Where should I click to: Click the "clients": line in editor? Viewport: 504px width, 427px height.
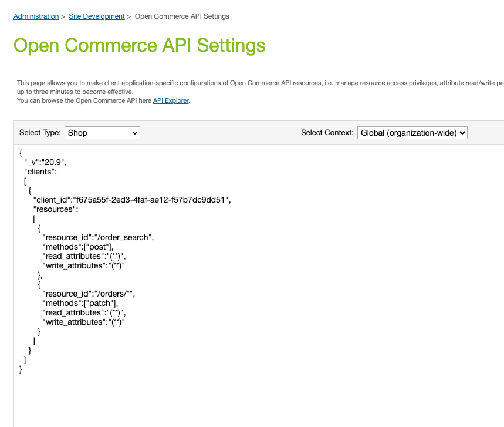pos(40,172)
